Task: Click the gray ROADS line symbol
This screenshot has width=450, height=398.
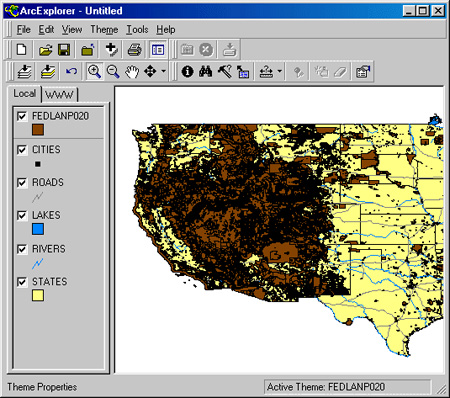Action: click(x=38, y=197)
